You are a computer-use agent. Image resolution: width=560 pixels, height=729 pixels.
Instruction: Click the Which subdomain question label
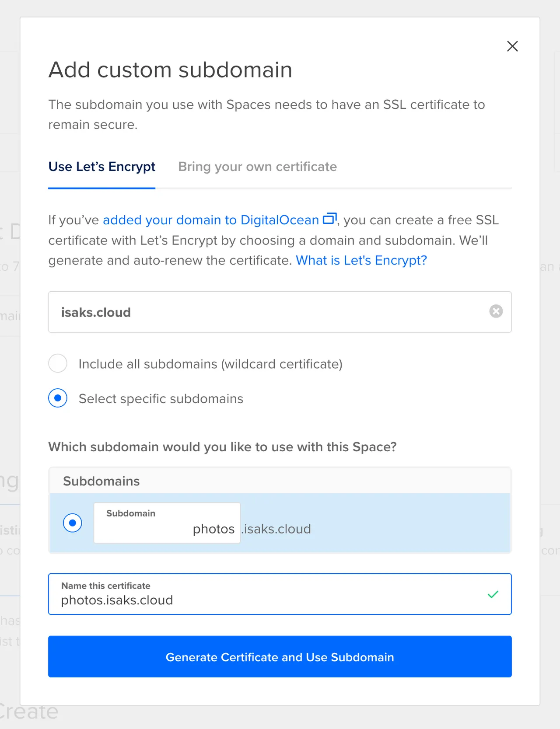point(222,447)
